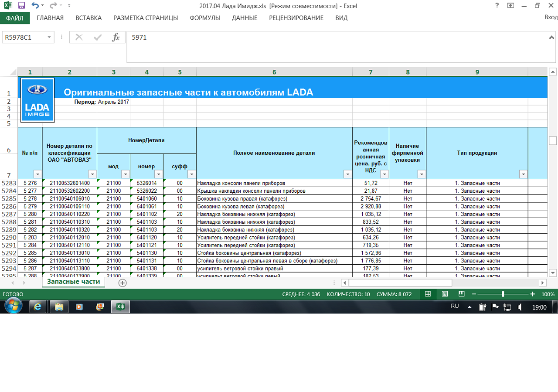Open filter dropdown for Номер детали по классификации
The width and height of the screenshot is (558, 392).
click(x=92, y=174)
